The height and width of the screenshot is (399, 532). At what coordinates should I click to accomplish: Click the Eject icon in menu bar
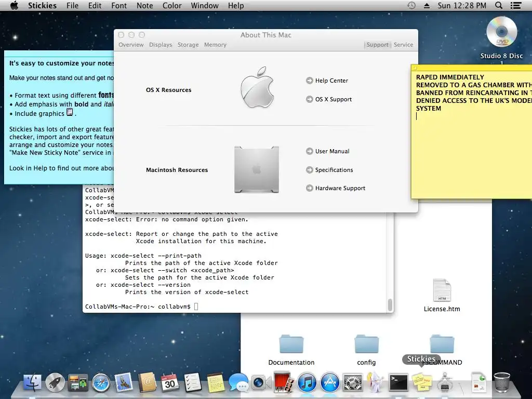click(x=427, y=5)
